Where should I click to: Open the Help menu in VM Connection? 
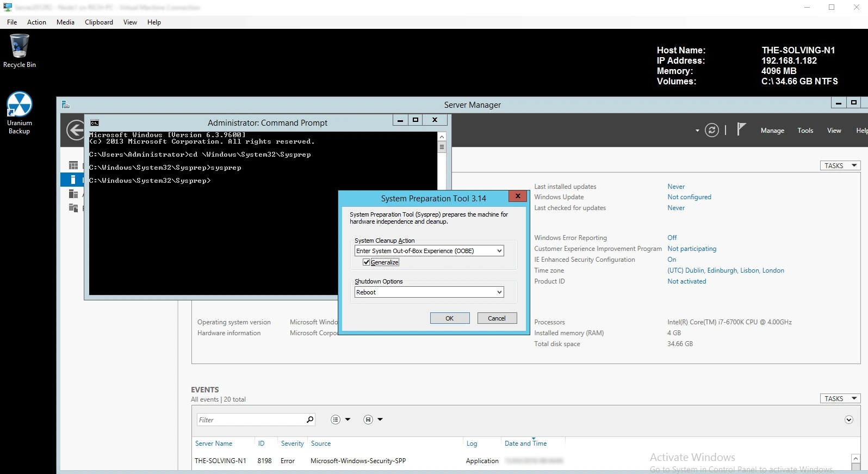click(x=154, y=22)
